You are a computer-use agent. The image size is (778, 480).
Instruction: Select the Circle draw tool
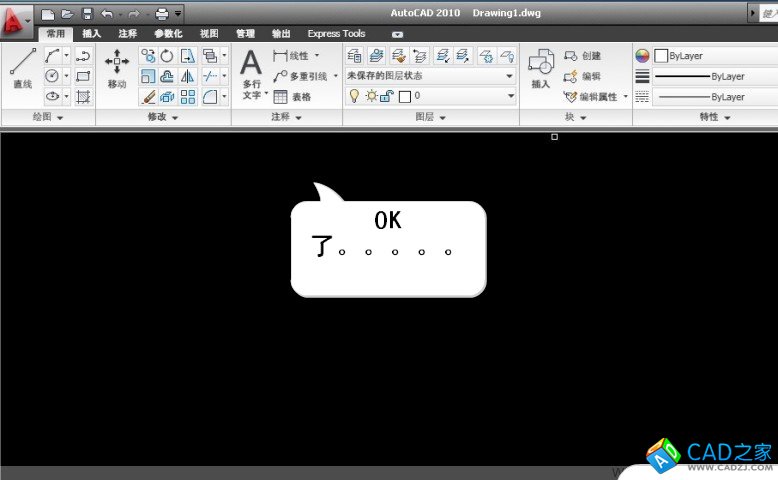click(52, 76)
